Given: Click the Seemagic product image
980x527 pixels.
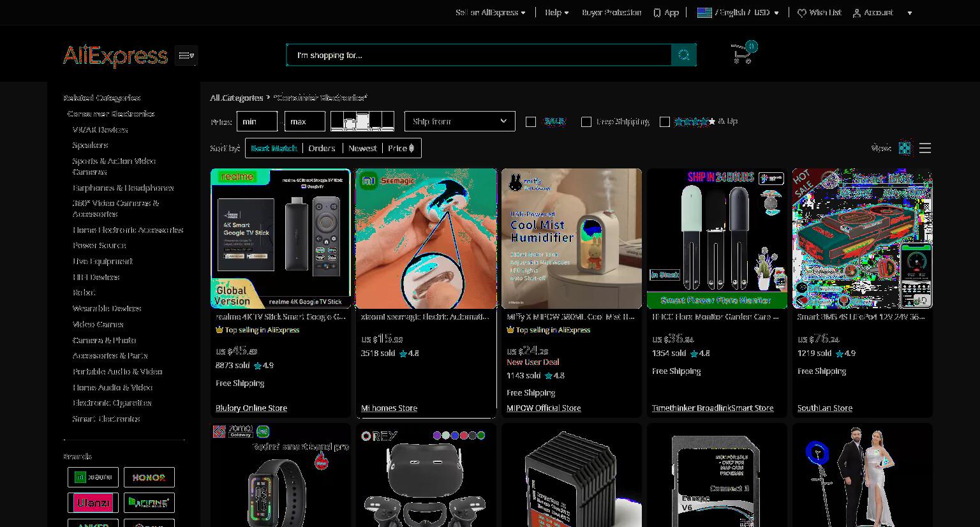Looking at the screenshot, I should 426,239.
